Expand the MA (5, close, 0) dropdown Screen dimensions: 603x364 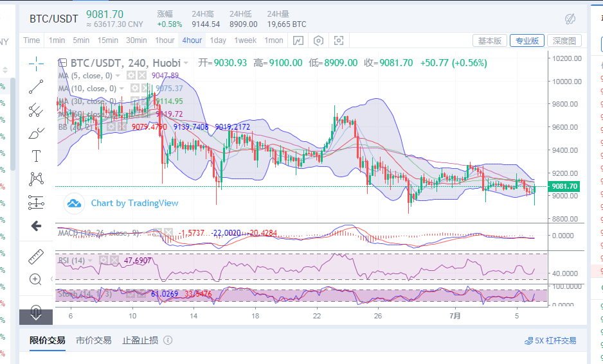(x=118, y=76)
